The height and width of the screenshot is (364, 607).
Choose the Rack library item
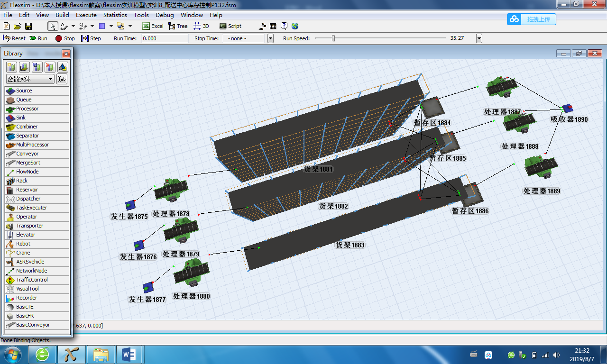click(x=22, y=181)
